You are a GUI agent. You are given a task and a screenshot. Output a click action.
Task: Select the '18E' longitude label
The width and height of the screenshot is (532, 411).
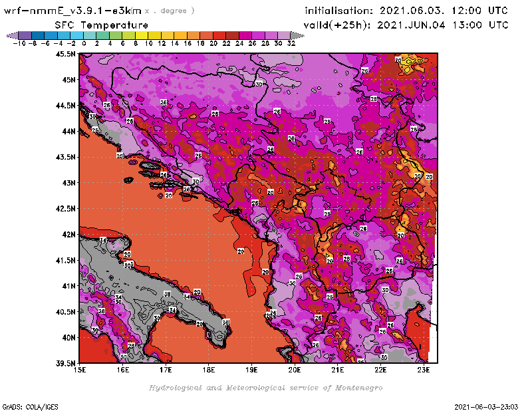[x=209, y=370]
